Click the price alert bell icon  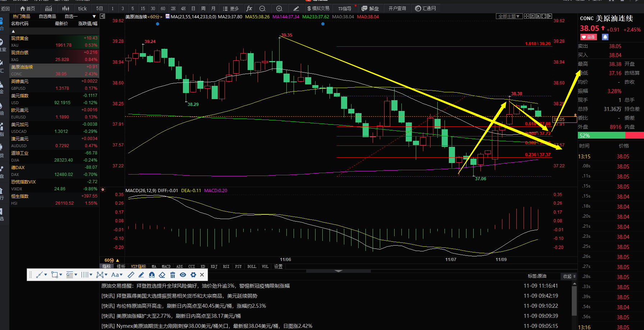click(605, 37)
